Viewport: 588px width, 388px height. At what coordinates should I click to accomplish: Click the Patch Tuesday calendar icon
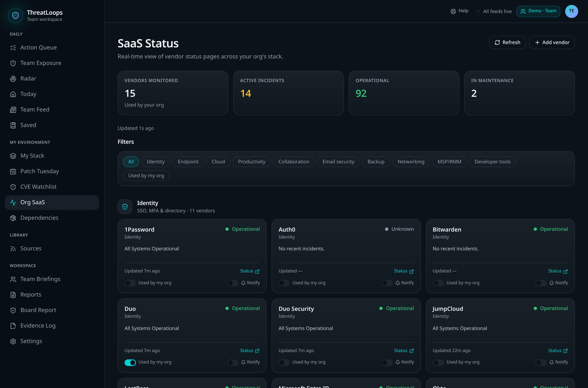coord(13,172)
